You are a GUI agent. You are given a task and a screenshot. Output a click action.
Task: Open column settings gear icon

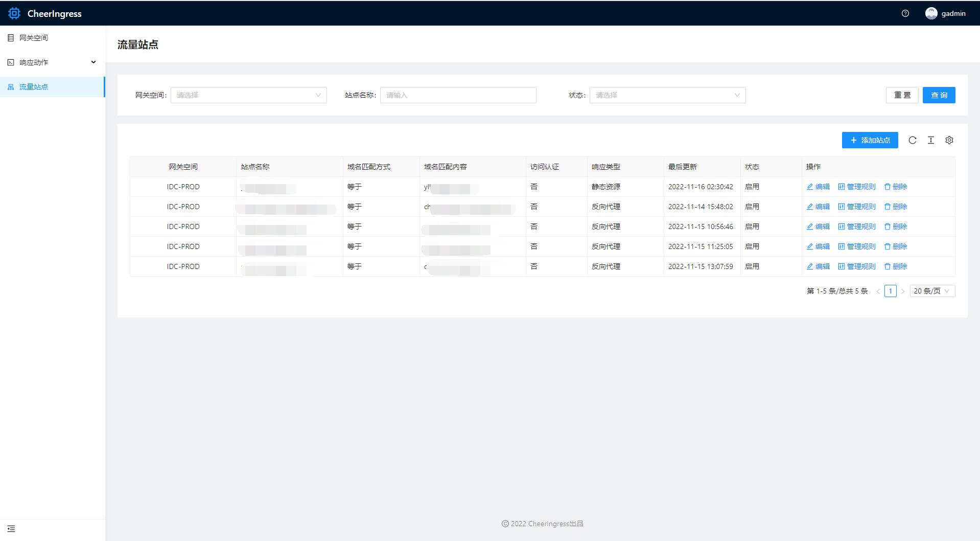pos(949,140)
